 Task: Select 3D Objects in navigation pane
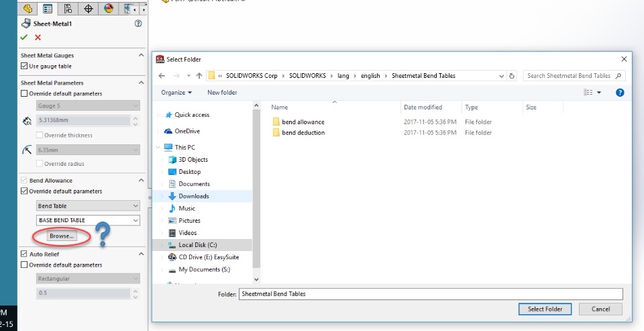tap(193, 160)
